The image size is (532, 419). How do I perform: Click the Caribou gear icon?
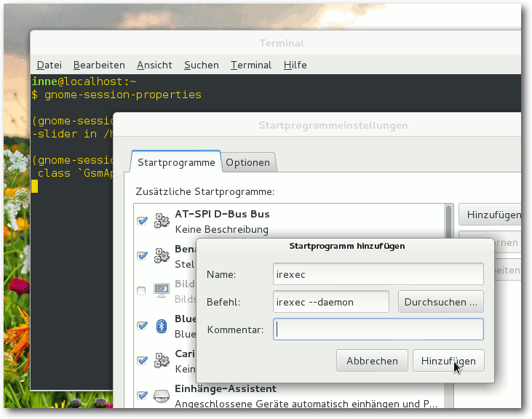tap(162, 360)
